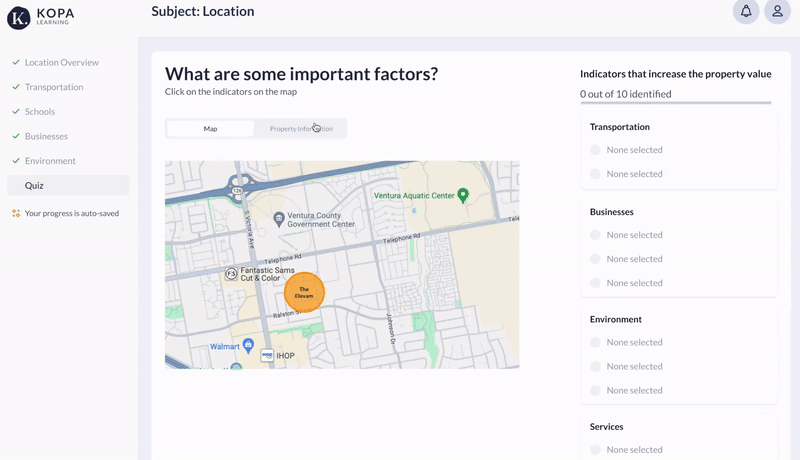Screen dimensions: 800x460
Task: Click the Fantastic Sams map icon
Action: (x=231, y=273)
